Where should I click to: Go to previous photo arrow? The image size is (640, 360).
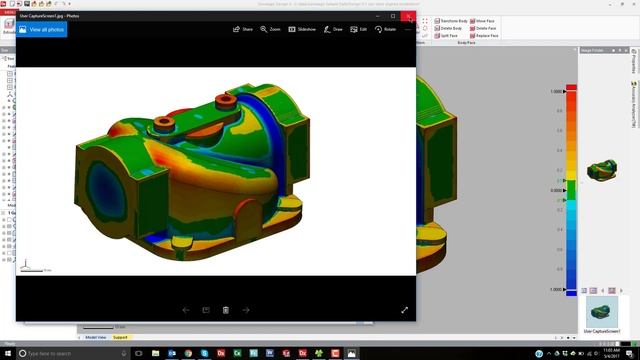tap(186, 310)
